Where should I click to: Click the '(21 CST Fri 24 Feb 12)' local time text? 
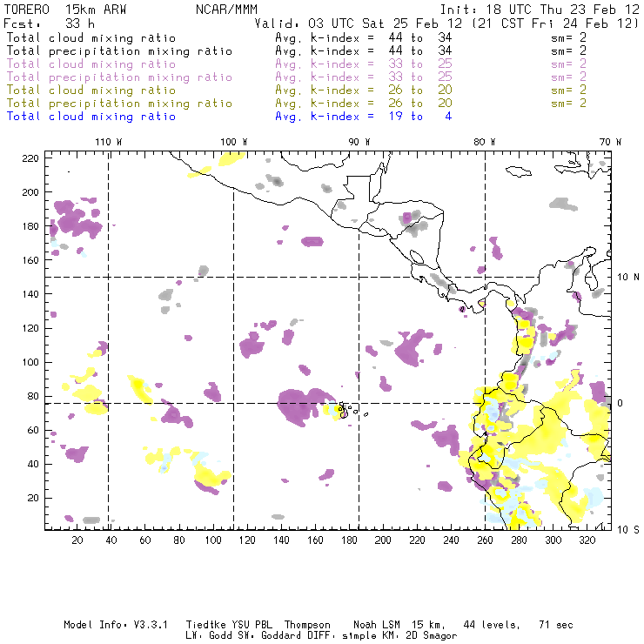click(555, 23)
